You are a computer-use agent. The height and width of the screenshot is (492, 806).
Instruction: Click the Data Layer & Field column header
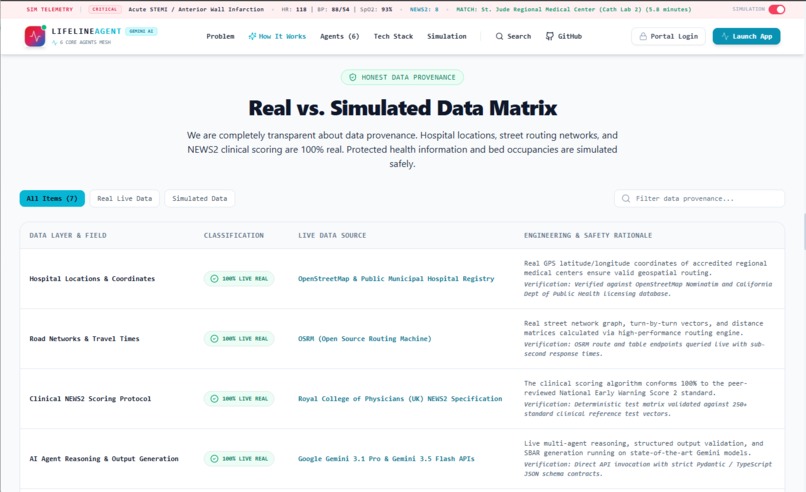(x=68, y=235)
